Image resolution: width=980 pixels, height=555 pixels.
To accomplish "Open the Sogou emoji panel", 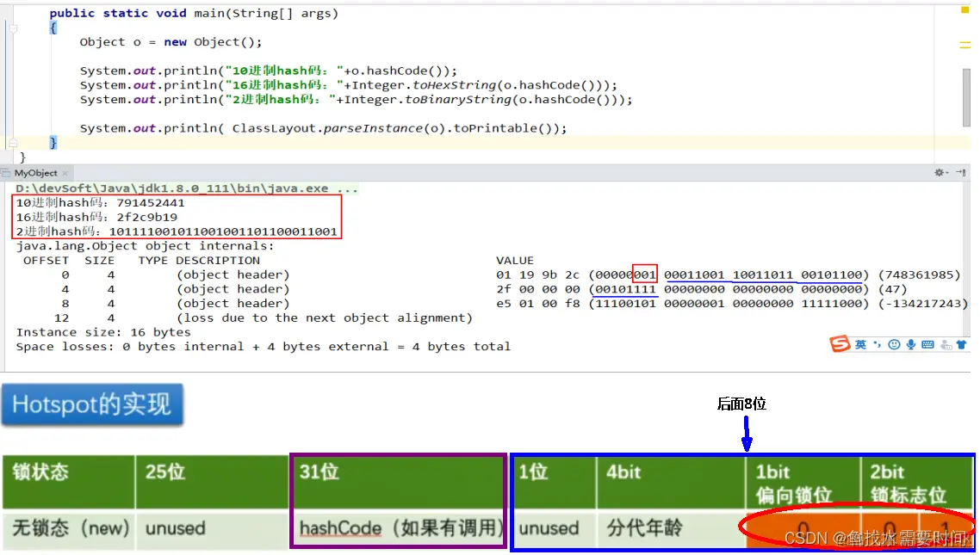I will (x=895, y=344).
